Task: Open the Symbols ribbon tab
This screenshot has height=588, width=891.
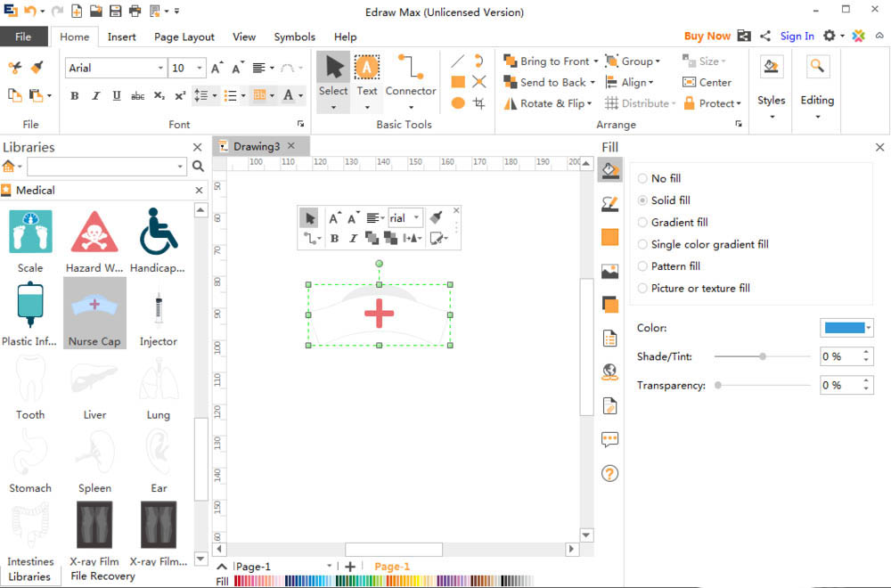Action: point(294,37)
